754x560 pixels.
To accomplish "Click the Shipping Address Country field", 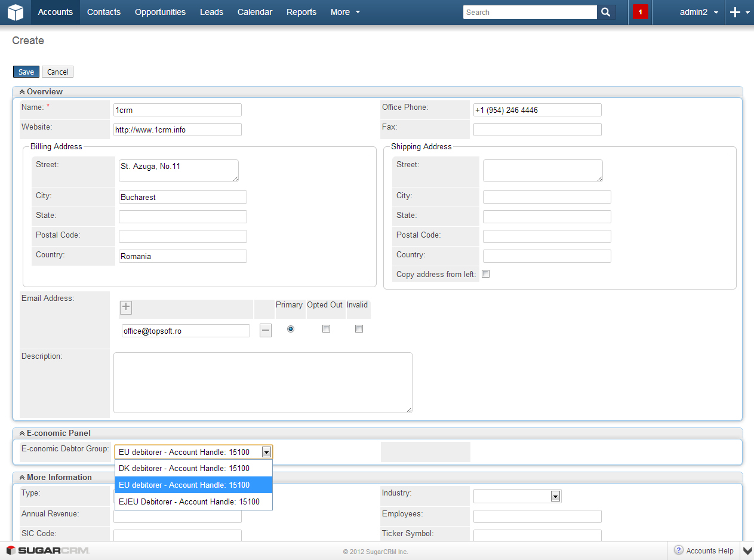I will coord(547,256).
